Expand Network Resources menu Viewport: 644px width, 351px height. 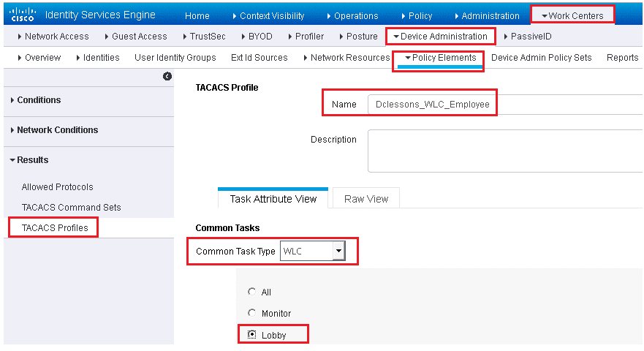346,58
